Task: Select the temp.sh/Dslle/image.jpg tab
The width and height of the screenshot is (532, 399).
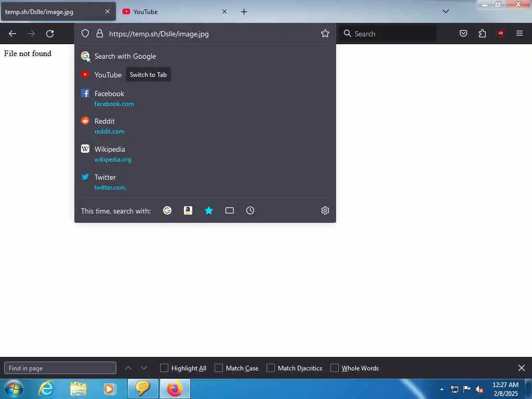Action: 58,11
